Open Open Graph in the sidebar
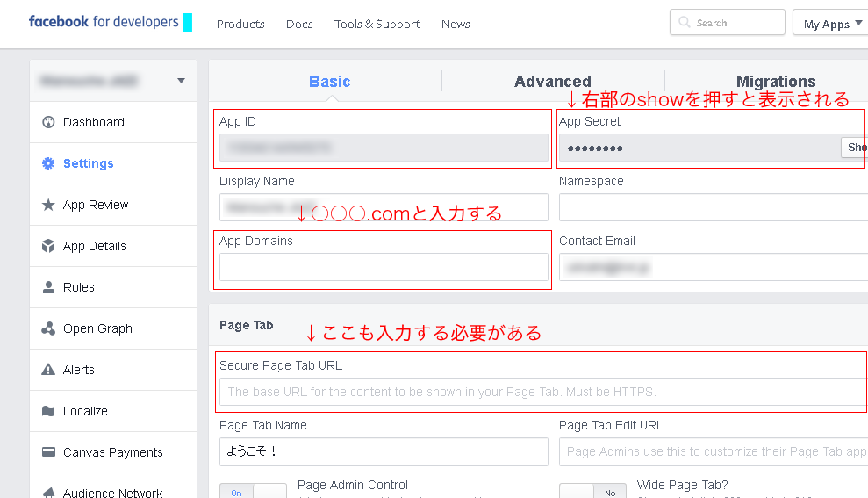Image resolution: width=868 pixels, height=498 pixels. tap(113, 328)
